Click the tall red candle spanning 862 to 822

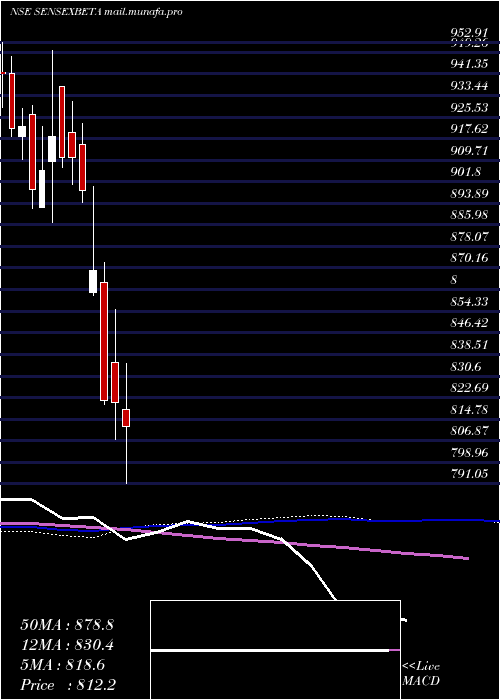[104, 341]
